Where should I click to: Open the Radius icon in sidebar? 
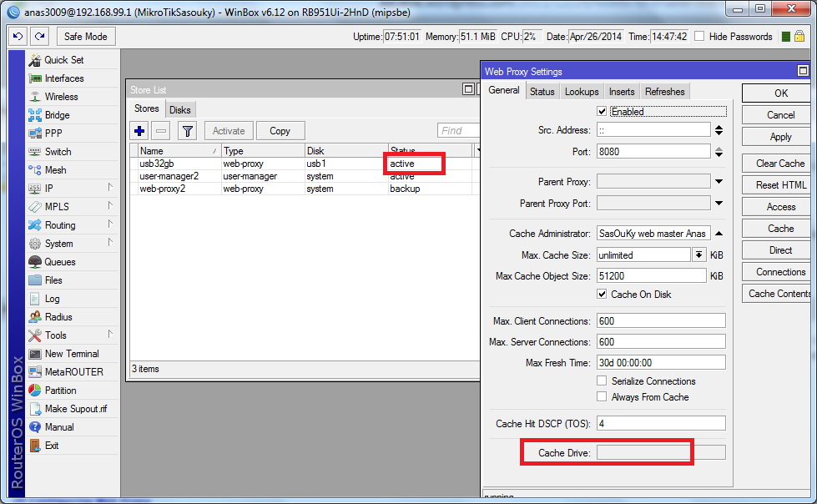35,317
